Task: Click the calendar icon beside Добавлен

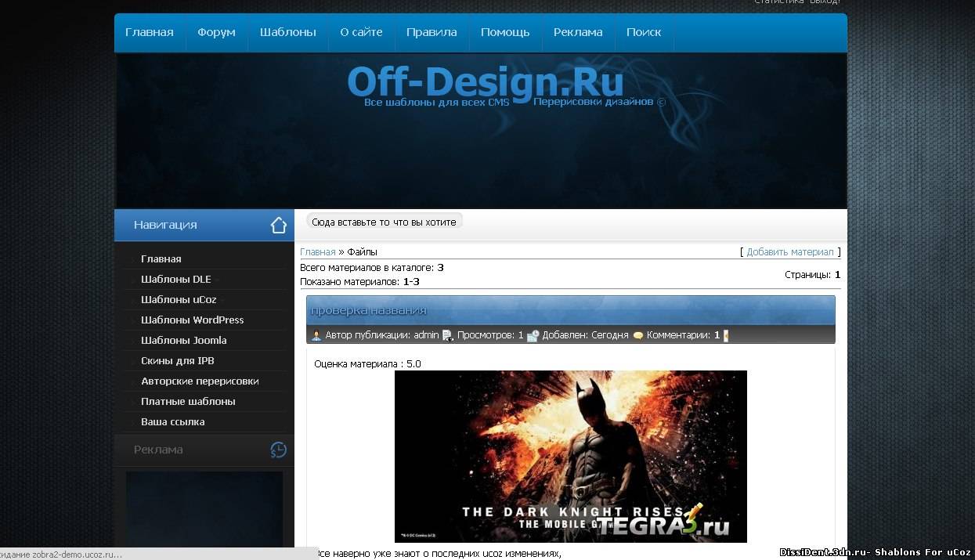Action: [533, 335]
